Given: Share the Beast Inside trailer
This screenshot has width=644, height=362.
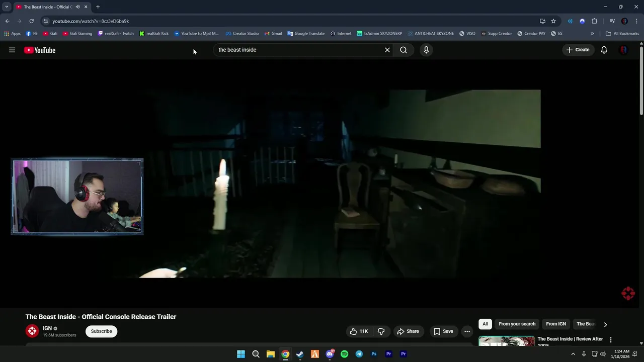Looking at the screenshot, I should click(x=408, y=331).
